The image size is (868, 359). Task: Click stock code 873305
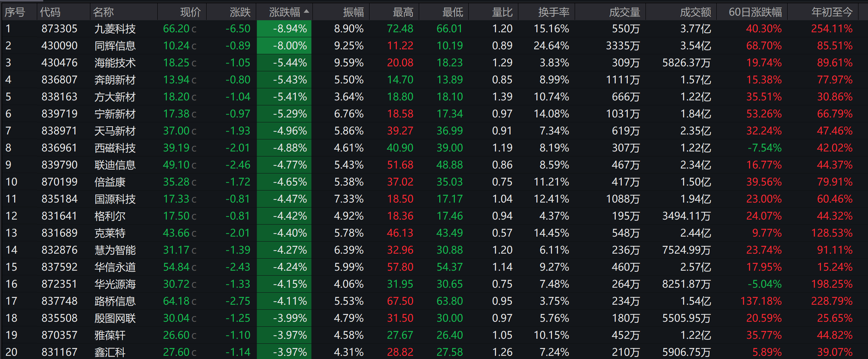pos(59,29)
